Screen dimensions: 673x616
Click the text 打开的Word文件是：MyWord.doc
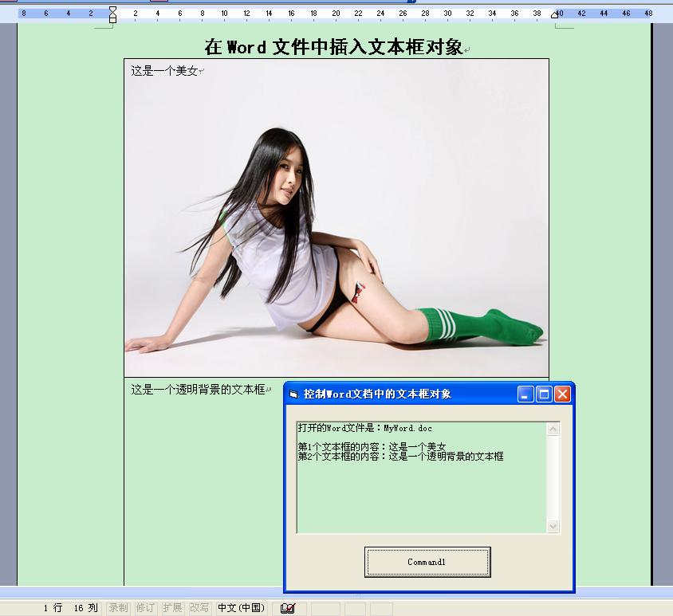coord(365,428)
